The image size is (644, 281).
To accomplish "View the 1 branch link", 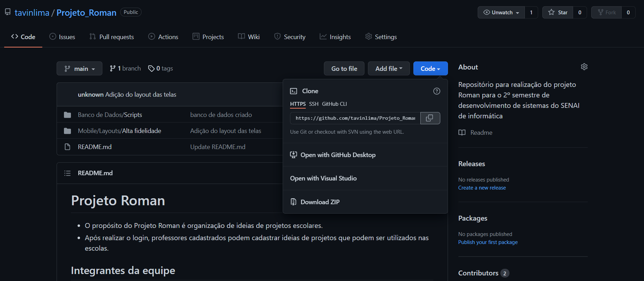I will point(125,68).
